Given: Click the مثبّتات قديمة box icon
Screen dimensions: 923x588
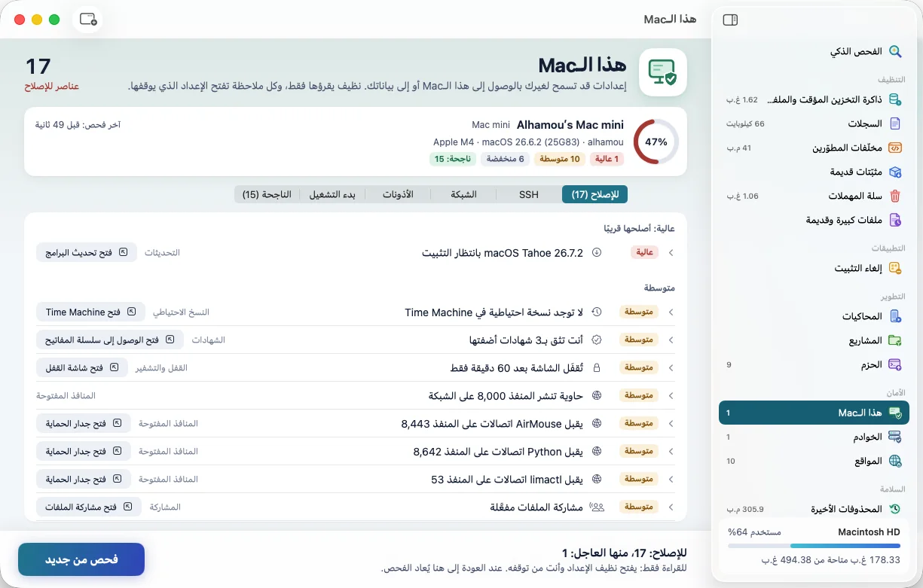Looking at the screenshot, I should [895, 172].
